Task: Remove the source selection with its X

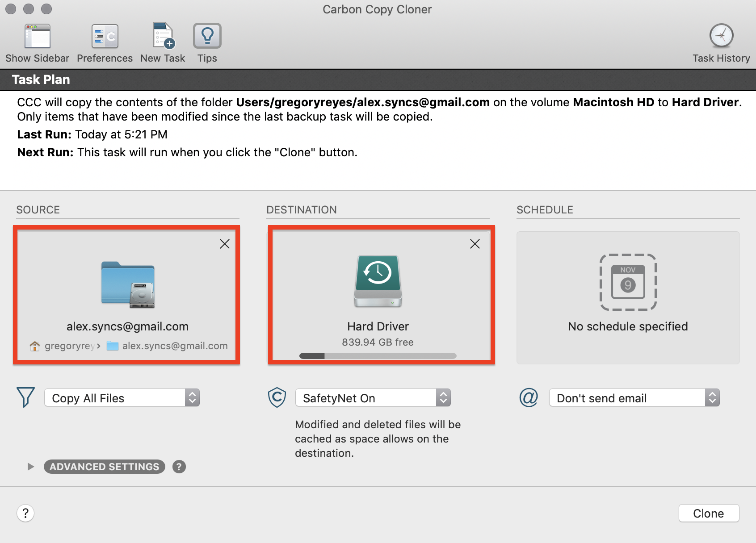Action: click(x=225, y=244)
